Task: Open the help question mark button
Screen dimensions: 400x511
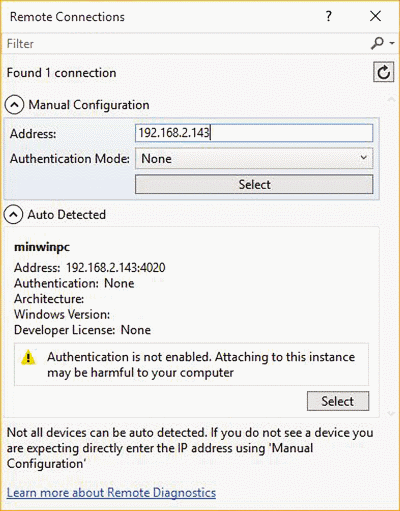Action: 329,16
